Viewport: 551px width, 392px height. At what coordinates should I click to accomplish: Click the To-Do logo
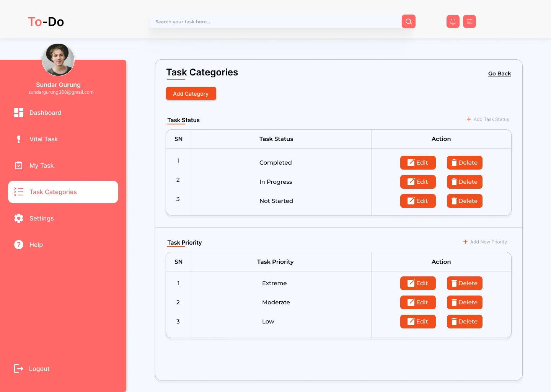[x=46, y=22]
